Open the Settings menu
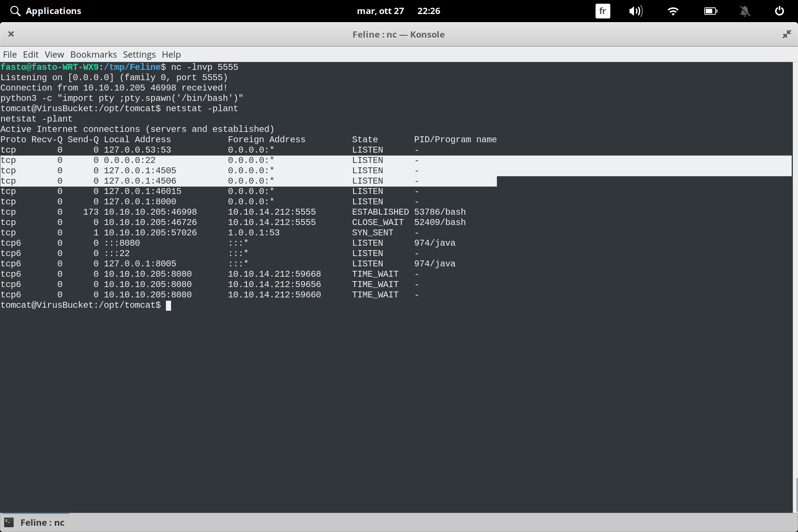 point(139,54)
